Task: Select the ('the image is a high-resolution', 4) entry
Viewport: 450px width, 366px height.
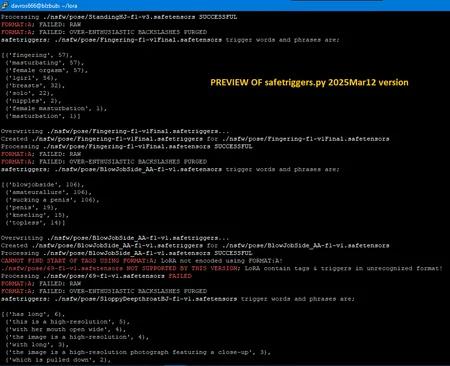Action: point(77,337)
